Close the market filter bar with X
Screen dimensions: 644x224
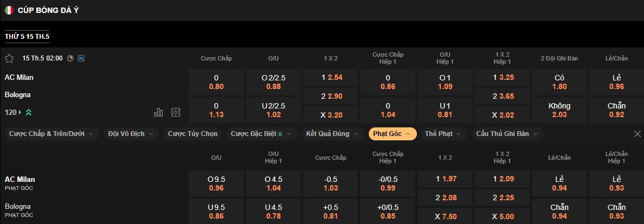(638, 134)
